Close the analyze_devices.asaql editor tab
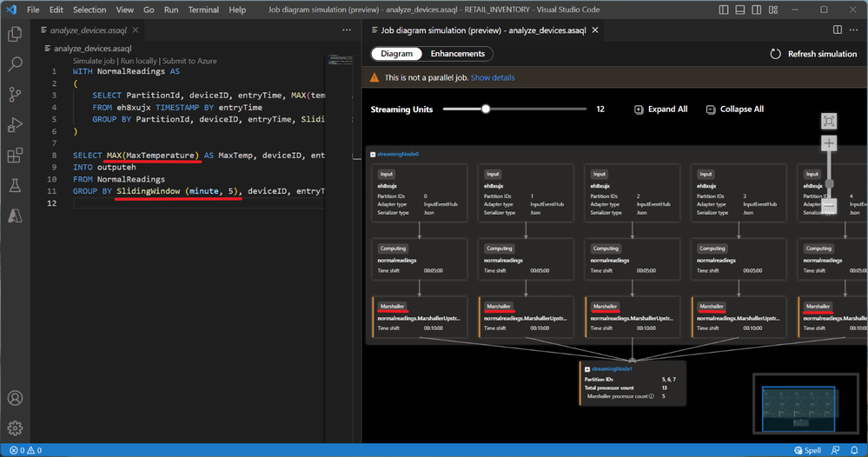 point(135,30)
